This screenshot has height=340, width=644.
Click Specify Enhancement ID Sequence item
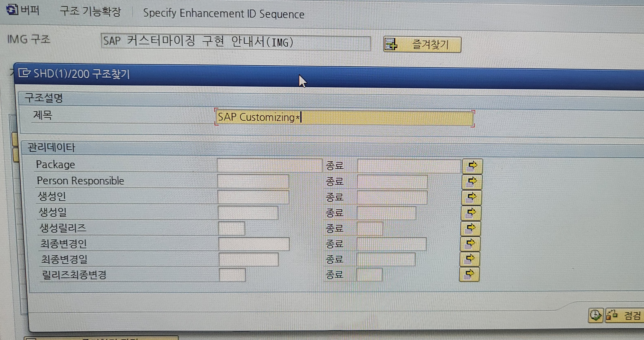[223, 13]
